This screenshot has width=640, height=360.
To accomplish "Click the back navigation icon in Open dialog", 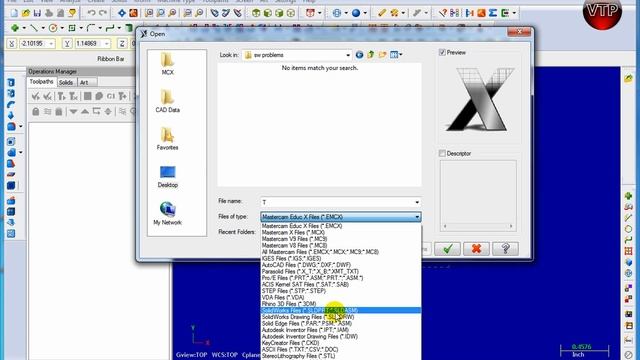I will coord(359,55).
